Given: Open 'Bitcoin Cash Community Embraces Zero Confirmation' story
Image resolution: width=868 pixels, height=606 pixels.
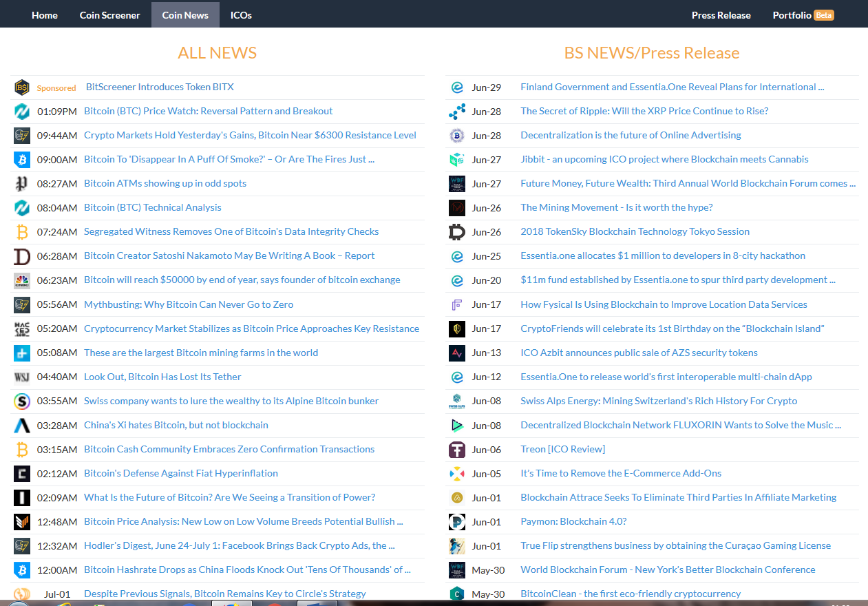Looking at the screenshot, I should (229, 449).
